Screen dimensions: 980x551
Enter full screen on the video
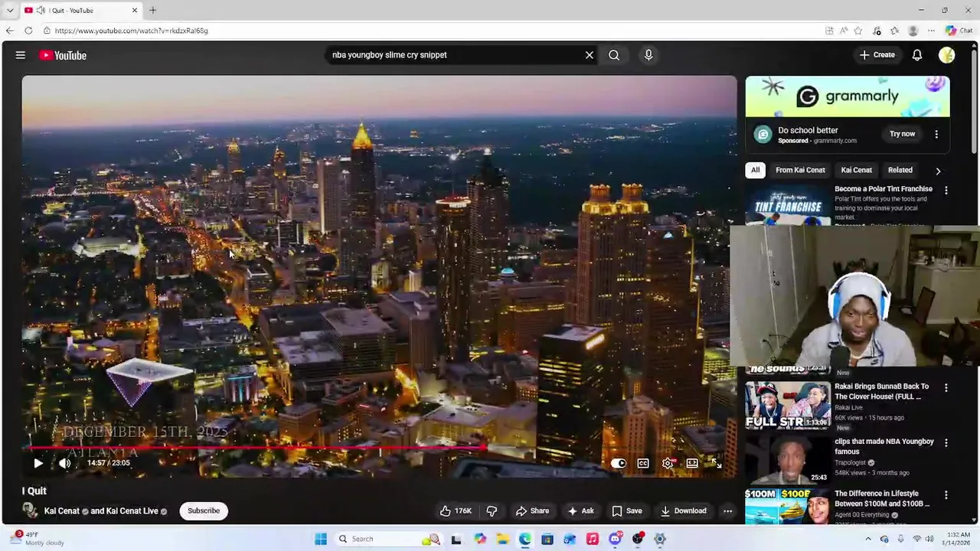[717, 463]
